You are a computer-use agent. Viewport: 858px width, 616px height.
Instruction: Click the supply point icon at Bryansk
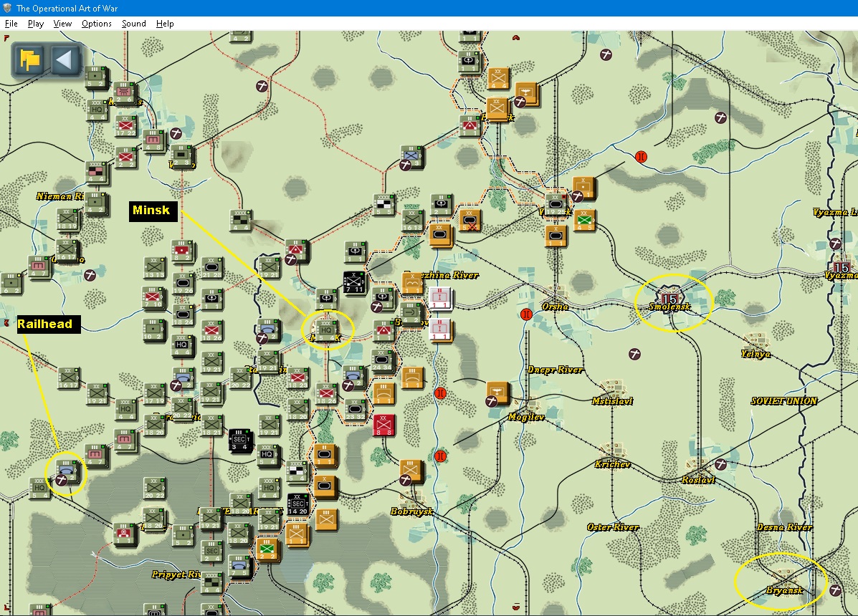coord(834,590)
